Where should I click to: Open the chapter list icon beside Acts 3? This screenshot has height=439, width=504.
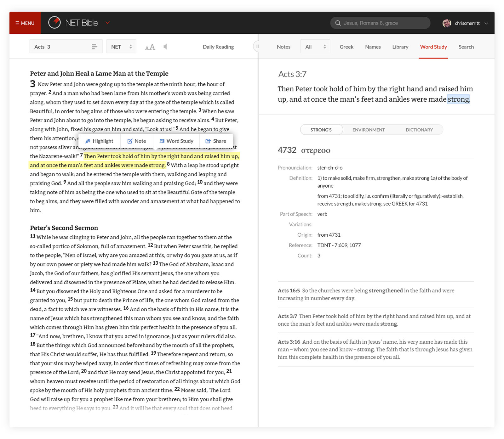pyautogui.click(x=94, y=47)
